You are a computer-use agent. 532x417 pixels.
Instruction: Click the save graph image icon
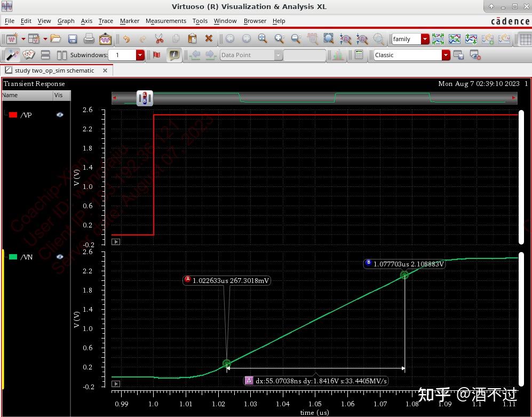[x=105, y=39]
